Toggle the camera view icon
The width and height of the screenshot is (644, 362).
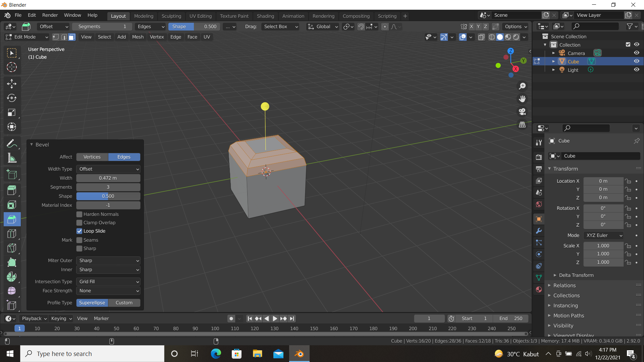click(522, 112)
